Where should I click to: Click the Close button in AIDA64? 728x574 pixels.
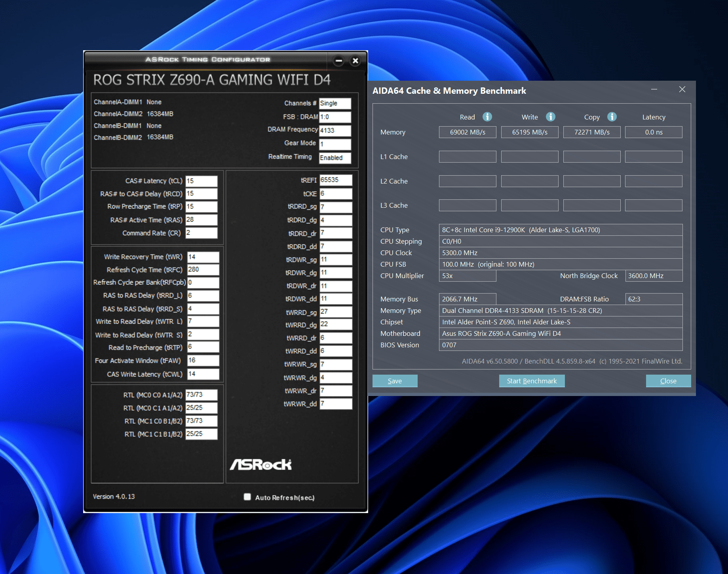click(x=668, y=381)
